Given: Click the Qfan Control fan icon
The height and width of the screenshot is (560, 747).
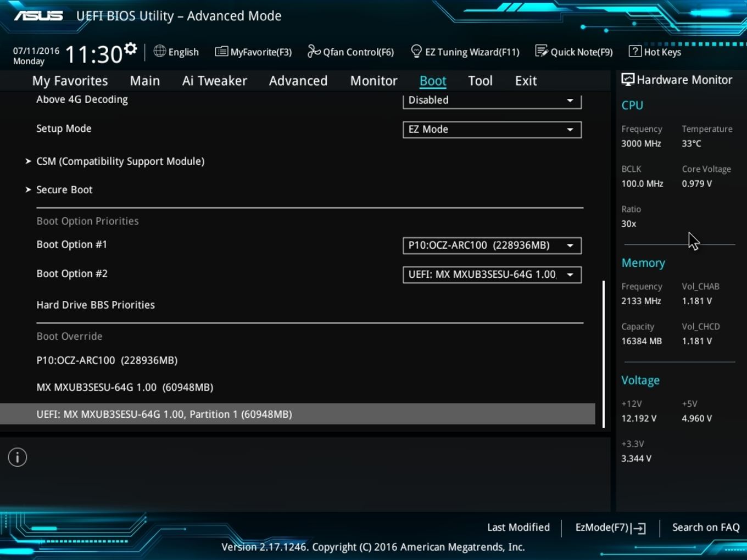Looking at the screenshot, I should coord(314,51).
